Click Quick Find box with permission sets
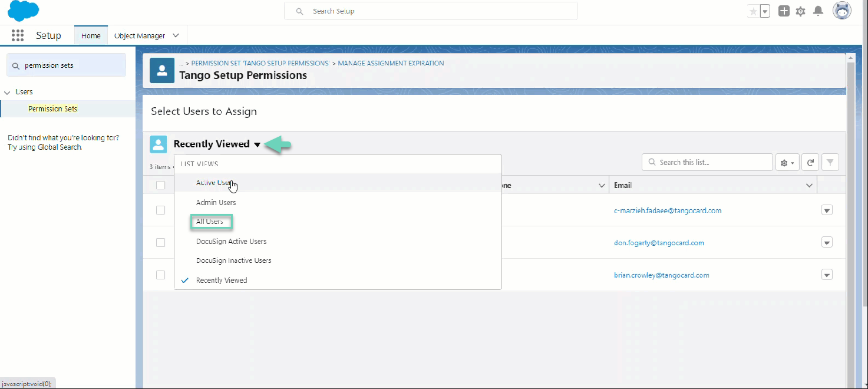 tap(66, 65)
